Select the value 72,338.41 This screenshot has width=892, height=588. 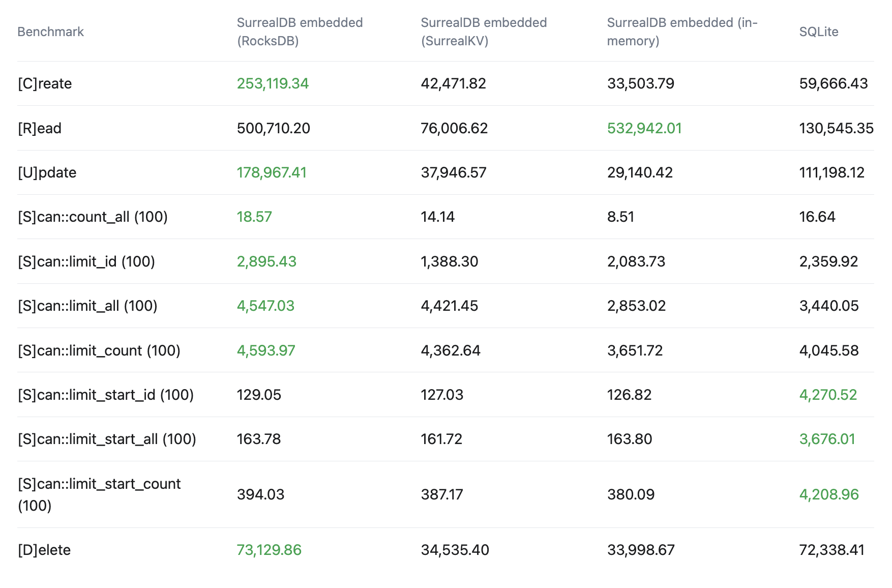coord(832,550)
